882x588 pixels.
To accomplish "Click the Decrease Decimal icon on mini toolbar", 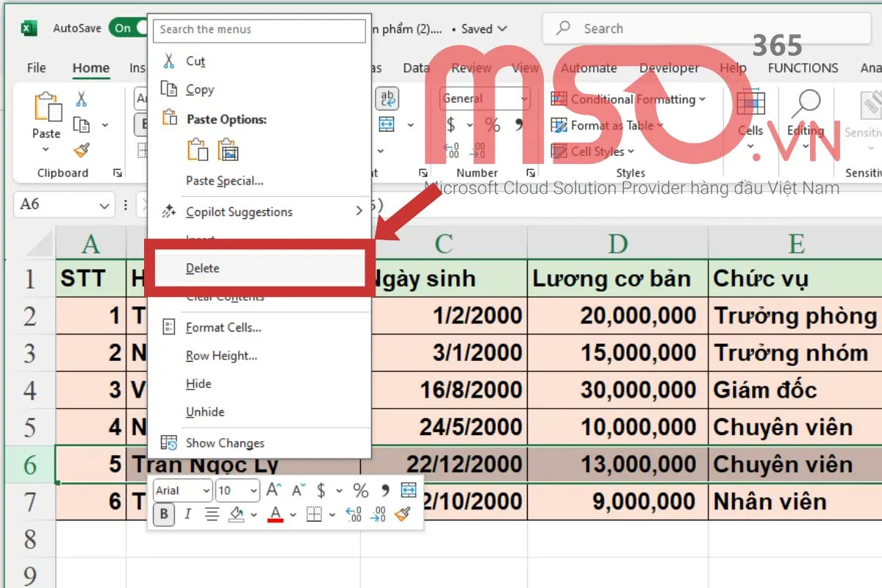I will click(377, 514).
